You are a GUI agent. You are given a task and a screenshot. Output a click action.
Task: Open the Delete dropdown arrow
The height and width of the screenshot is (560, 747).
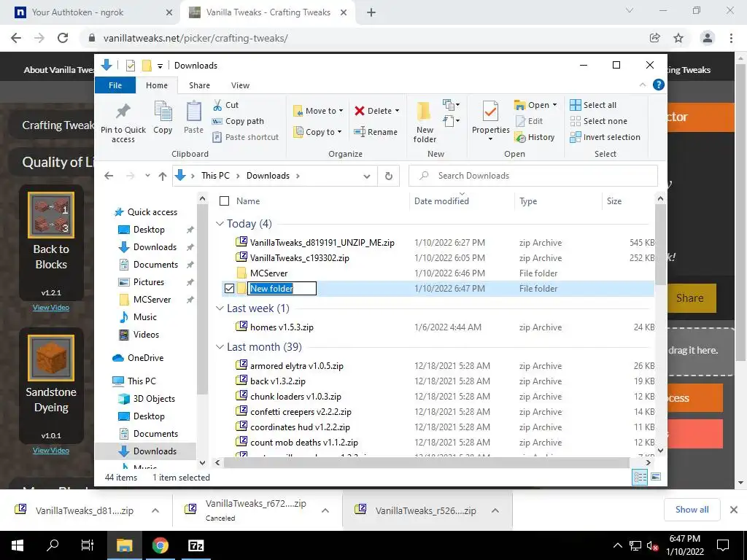pos(397,111)
